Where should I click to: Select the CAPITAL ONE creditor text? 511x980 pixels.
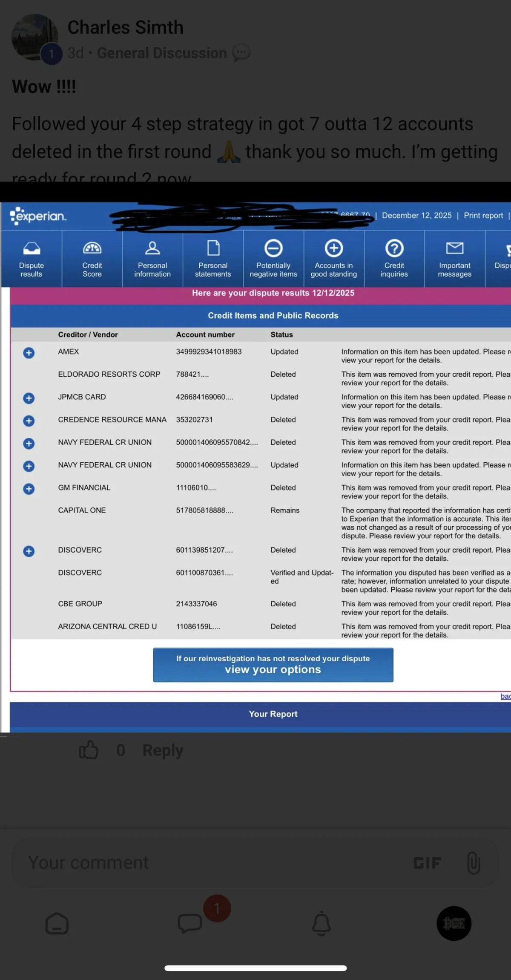pos(82,510)
